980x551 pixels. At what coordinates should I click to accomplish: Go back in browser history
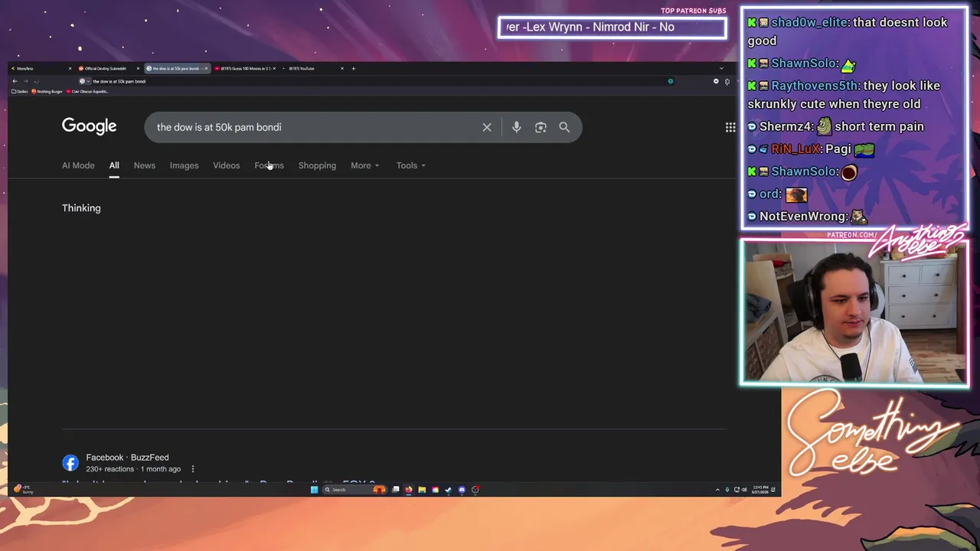15,81
